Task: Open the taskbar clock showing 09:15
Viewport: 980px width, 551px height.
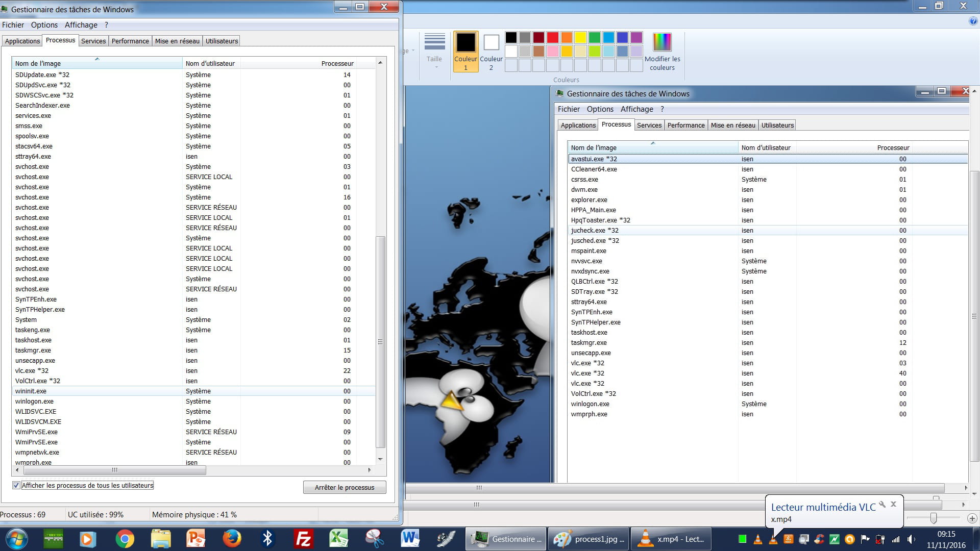Action: [946, 539]
